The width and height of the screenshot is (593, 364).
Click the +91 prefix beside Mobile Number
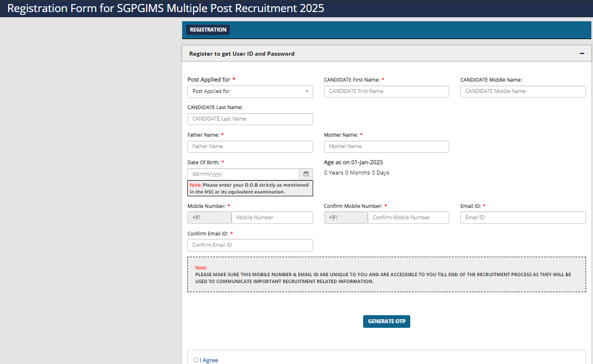tap(210, 218)
